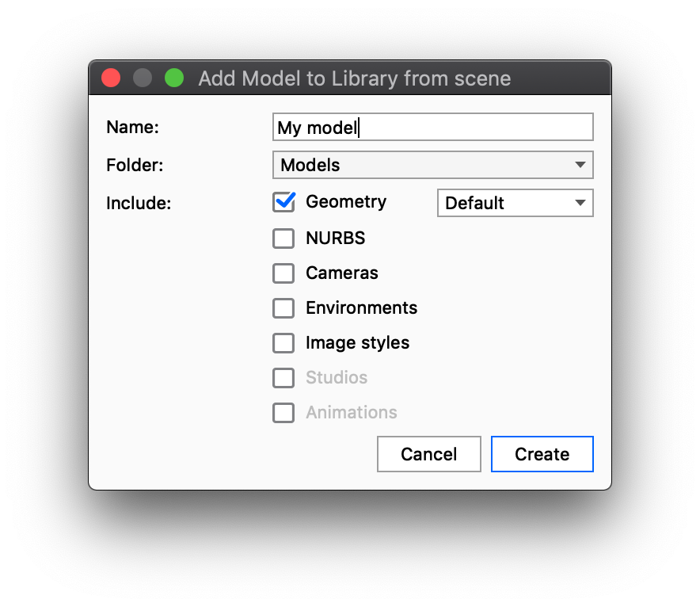The image size is (700, 607).
Task: Click the Studios checkbox
Action: (x=283, y=377)
